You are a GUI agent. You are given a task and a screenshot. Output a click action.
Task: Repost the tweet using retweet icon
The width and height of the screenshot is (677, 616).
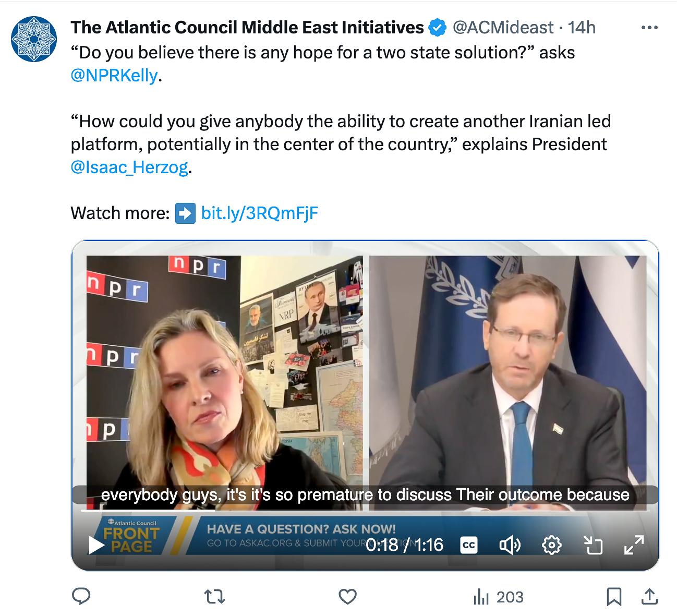(x=214, y=597)
